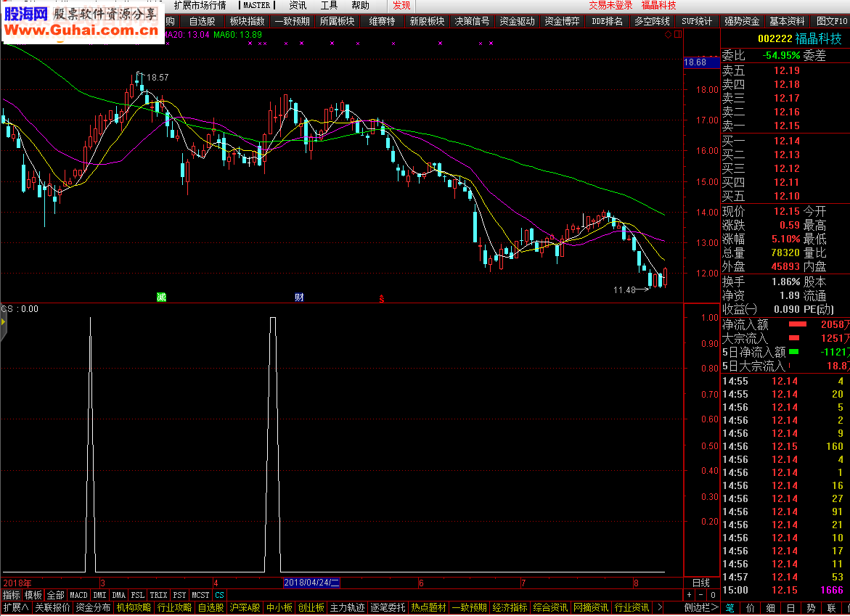The height and width of the screenshot is (616, 850).
Task: Expand the 扩展 panel at bottom left
Action: 15,607
